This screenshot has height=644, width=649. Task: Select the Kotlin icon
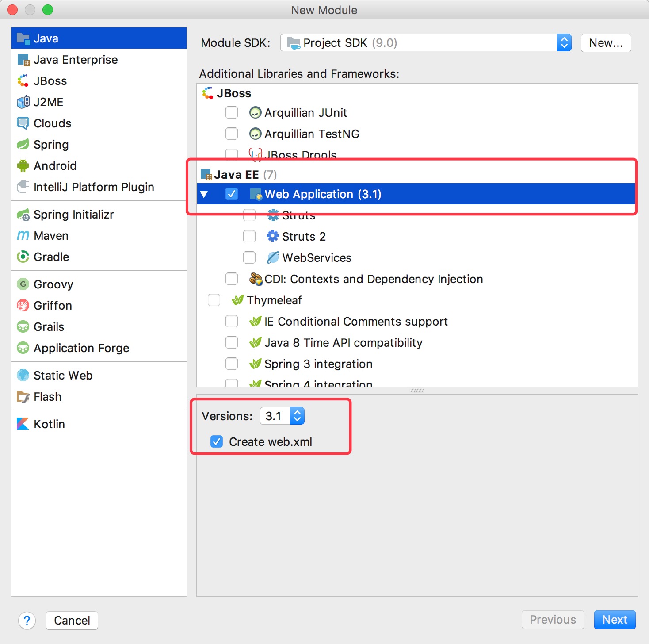click(23, 424)
